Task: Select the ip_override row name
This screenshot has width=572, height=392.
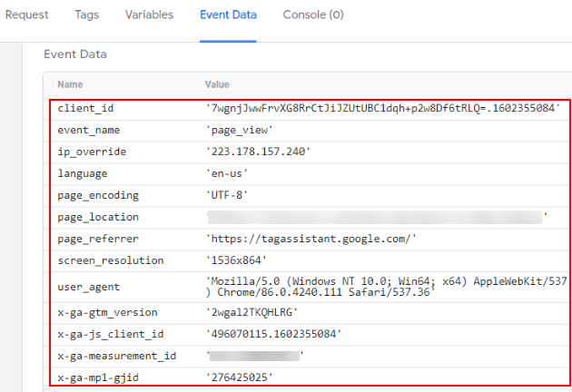Action: pyautogui.click(x=92, y=152)
